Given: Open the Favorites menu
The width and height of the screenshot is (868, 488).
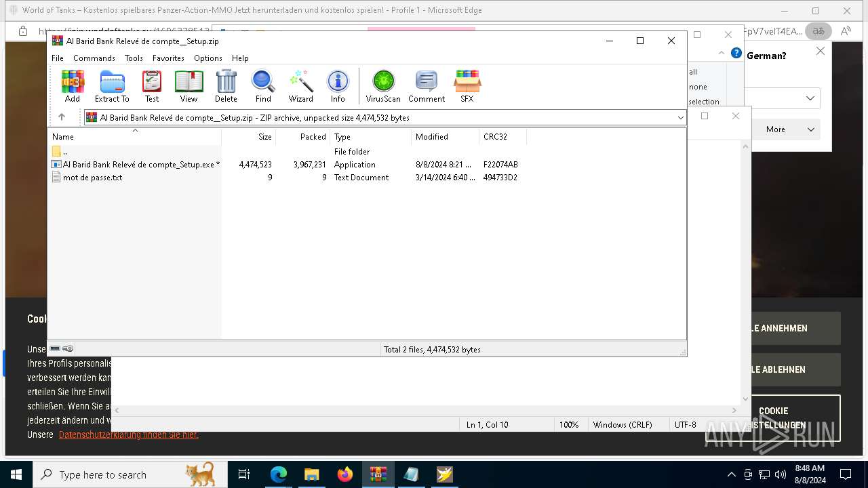Looking at the screenshot, I should click(168, 58).
